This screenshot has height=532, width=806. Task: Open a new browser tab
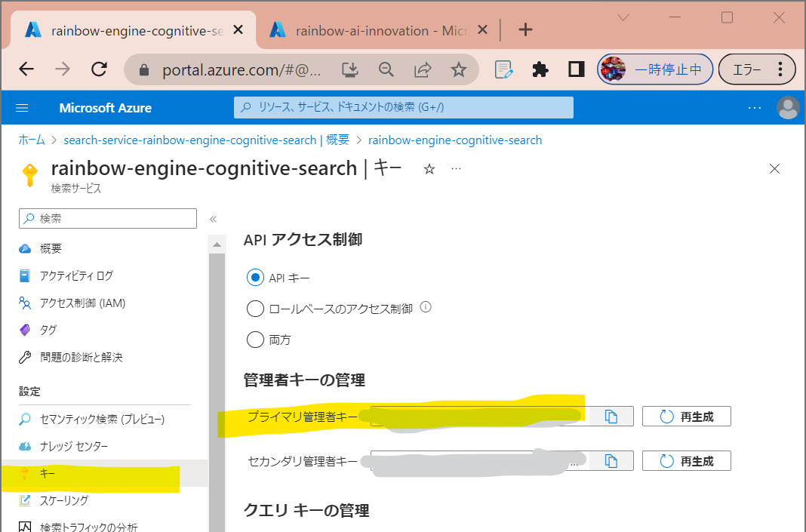[525, 29]
